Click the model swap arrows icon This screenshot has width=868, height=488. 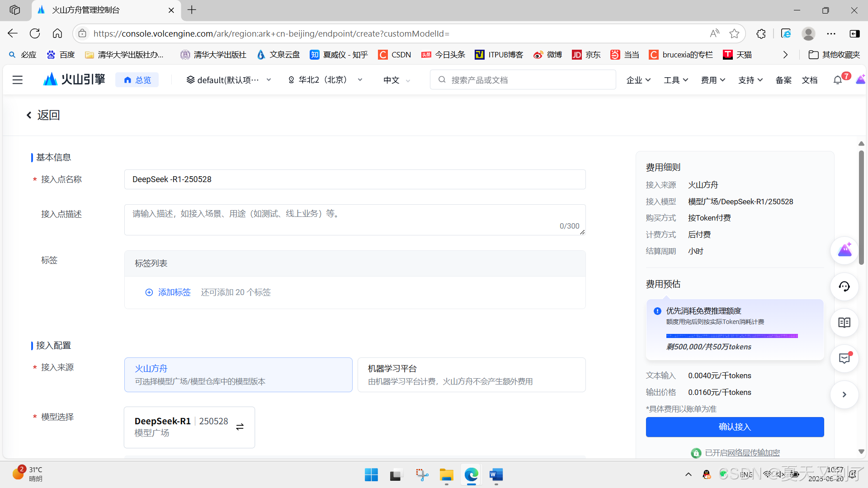tap(240, 427)
